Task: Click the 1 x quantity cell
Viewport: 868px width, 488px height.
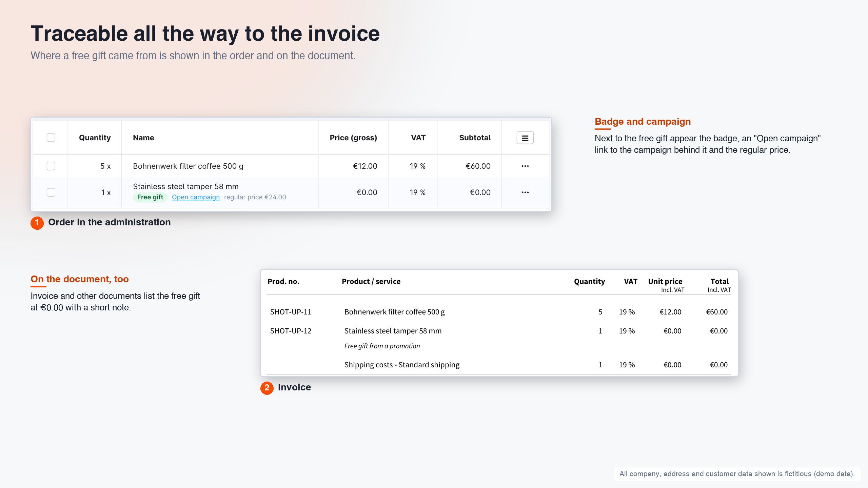Action: tap(106, 192)
